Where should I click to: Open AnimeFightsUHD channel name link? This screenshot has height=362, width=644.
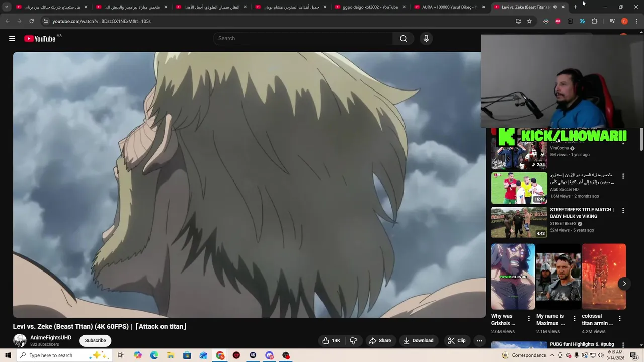[x=51, y=338]
